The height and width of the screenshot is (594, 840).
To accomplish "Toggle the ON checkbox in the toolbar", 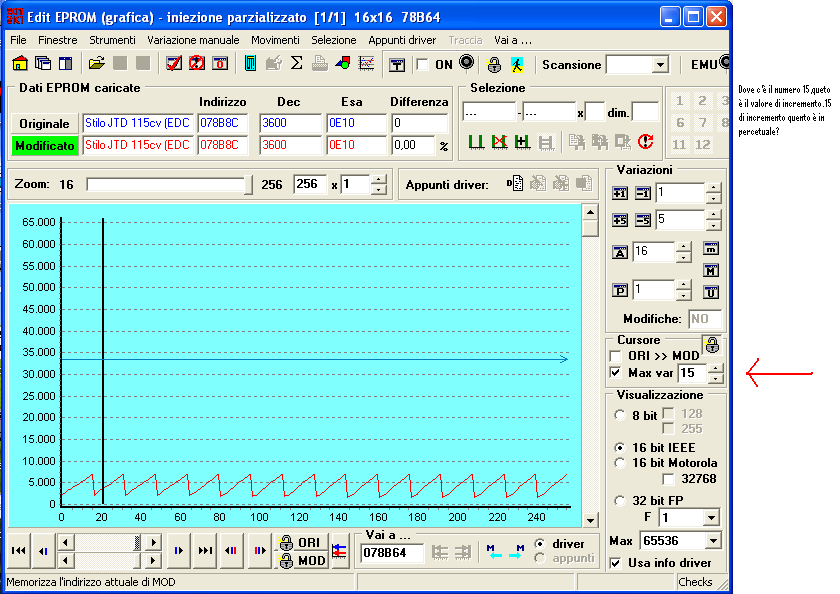I will [422, 65].
